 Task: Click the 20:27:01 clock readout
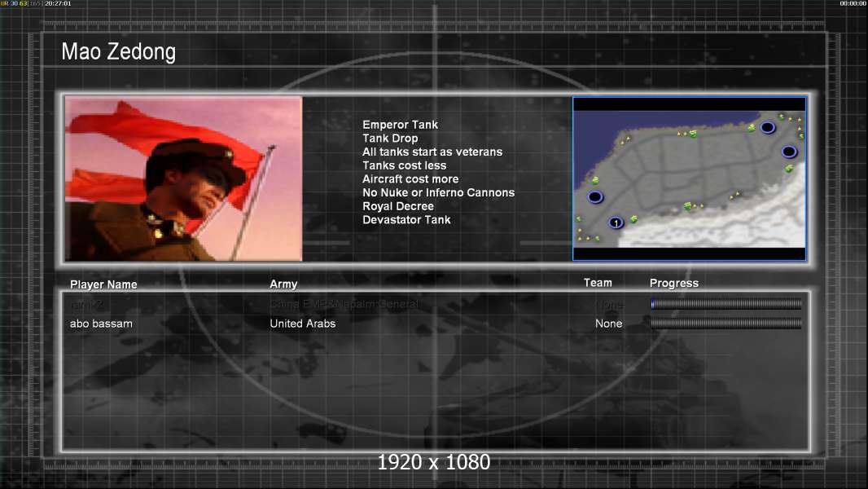58,3
